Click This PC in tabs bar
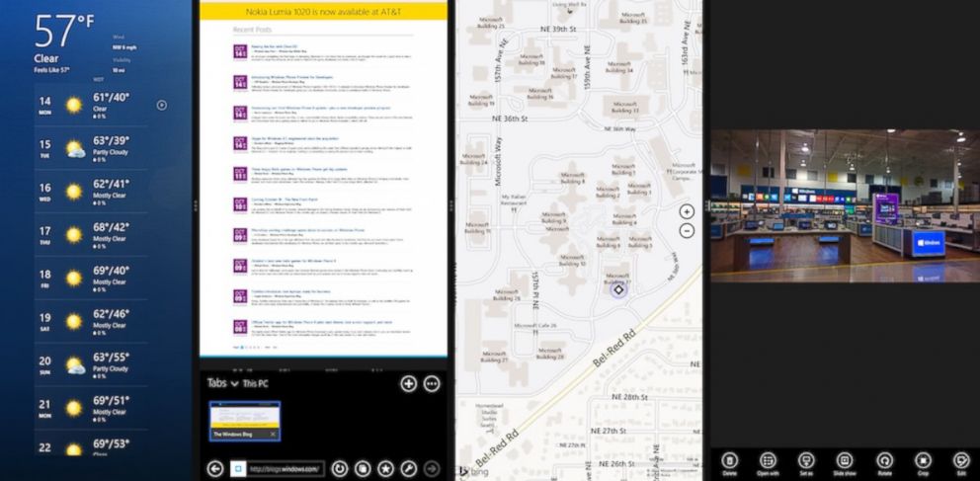Image resolution: width=980 pixels, height=481 pixels. [x=256, y=383]
